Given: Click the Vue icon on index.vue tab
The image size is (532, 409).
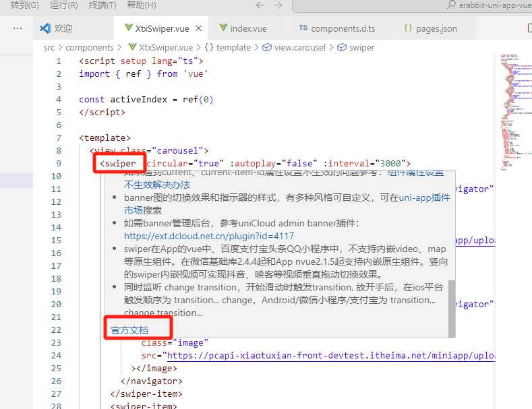Looking at the screenshot, I should [x=223, y=28].
